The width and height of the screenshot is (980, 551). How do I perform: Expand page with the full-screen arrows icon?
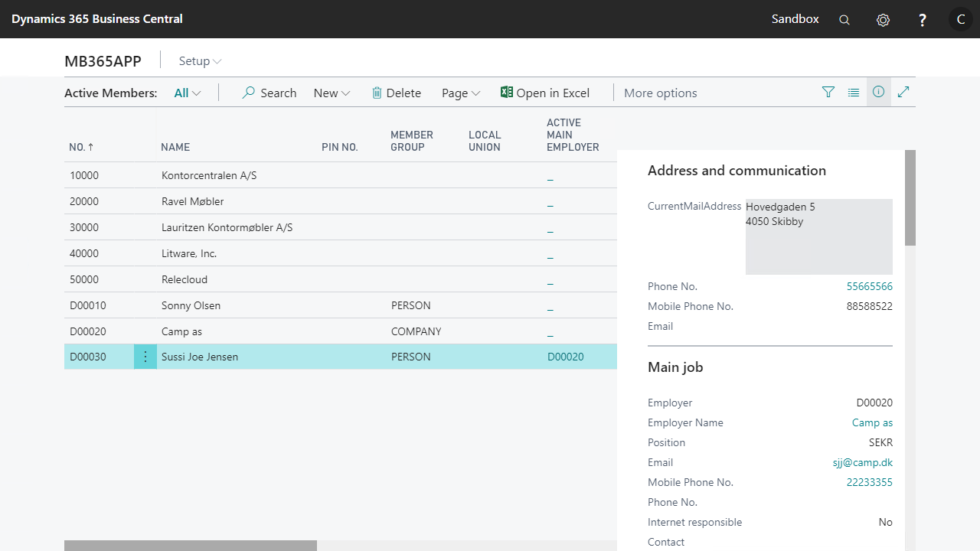(x=903, y=92)
